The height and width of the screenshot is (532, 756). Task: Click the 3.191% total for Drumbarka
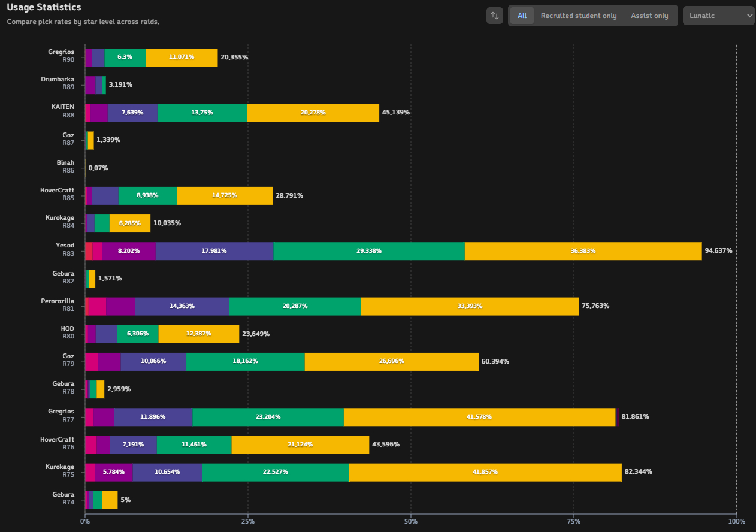(120, 85)
